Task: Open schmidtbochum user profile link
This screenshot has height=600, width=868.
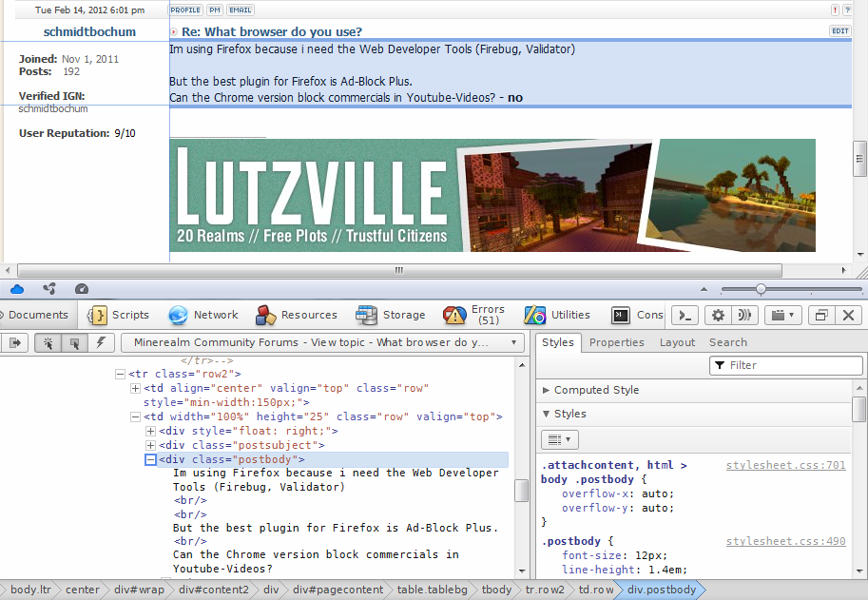Action: click(89, 32)
